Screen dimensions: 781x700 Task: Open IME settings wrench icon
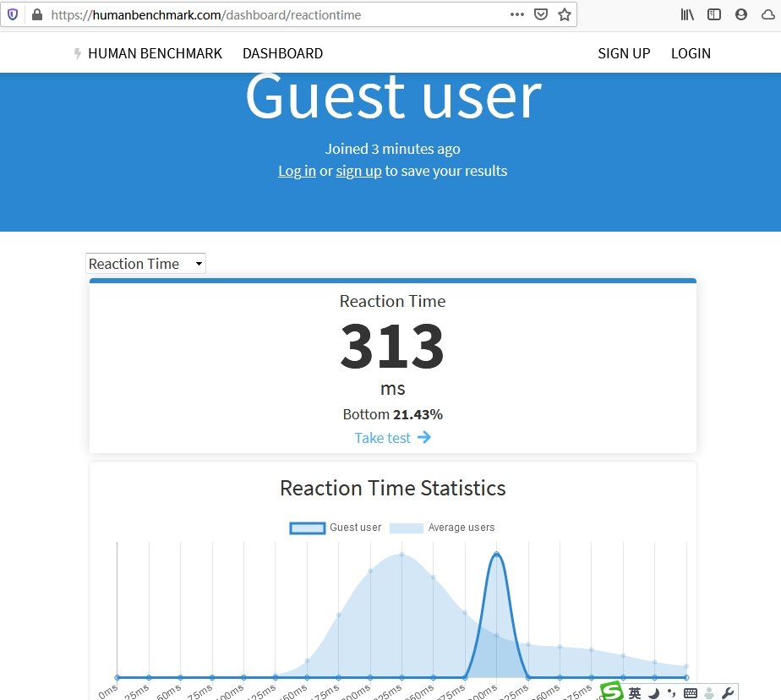tap(728, 693)
